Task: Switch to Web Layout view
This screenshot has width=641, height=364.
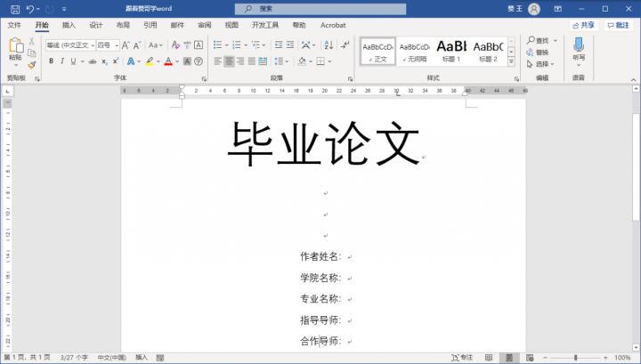Action: (x=530, y=358)
